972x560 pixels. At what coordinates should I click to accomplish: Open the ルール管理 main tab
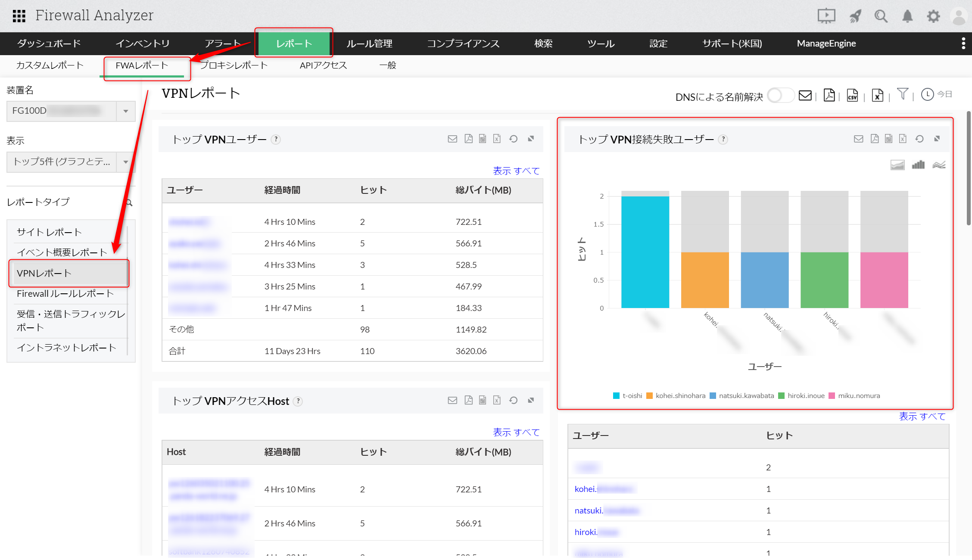coord(369,44)
